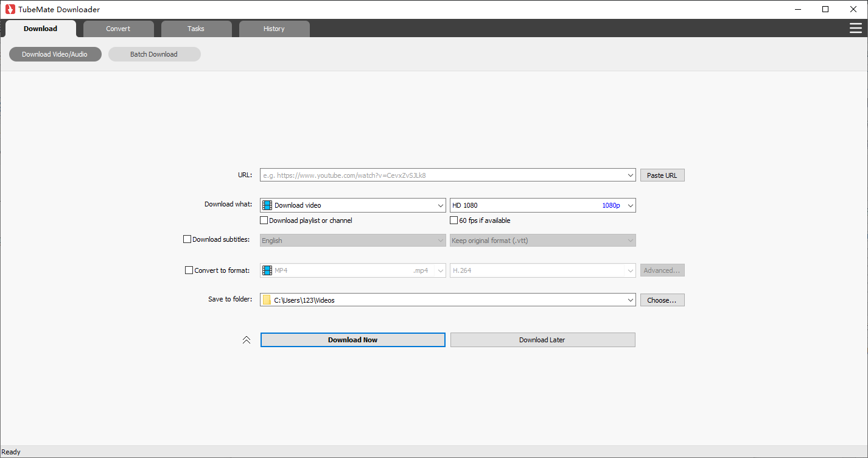This screenshot has width=868, height=458.
Task: Click the Choose... folder button
Action: (662, 300)
